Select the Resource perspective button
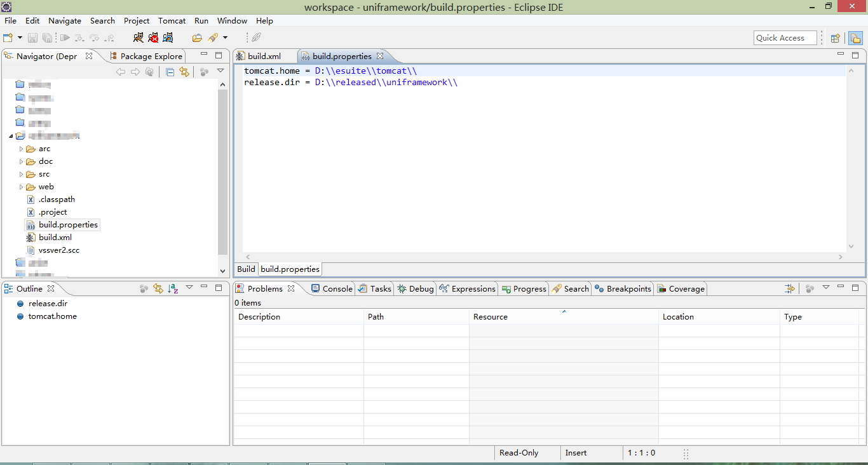The image size is (868, 465). tap(855, 38)
